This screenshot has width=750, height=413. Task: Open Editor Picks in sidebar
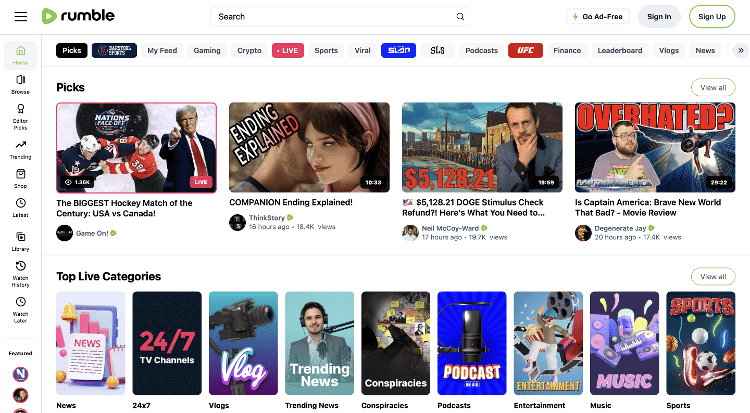click(21, 117)
